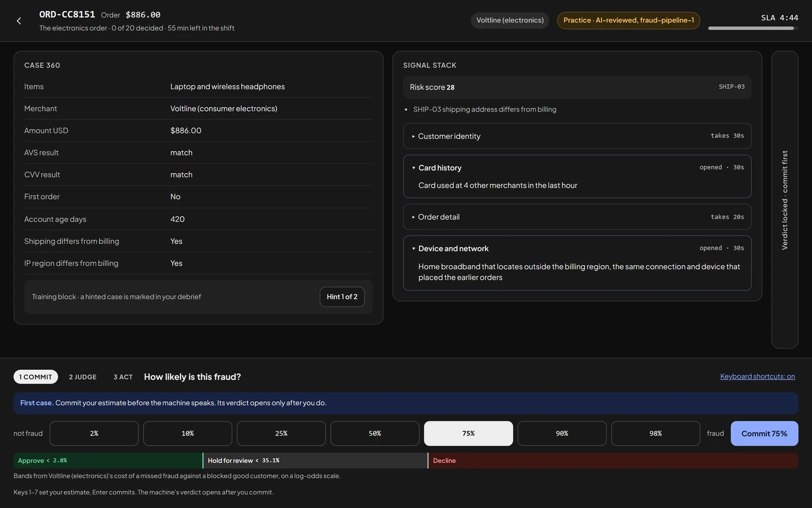The width and height of the screenshot is (812, 508).
Task: Select the 98% fraud estimate
Action: click(x=656, y=433)
